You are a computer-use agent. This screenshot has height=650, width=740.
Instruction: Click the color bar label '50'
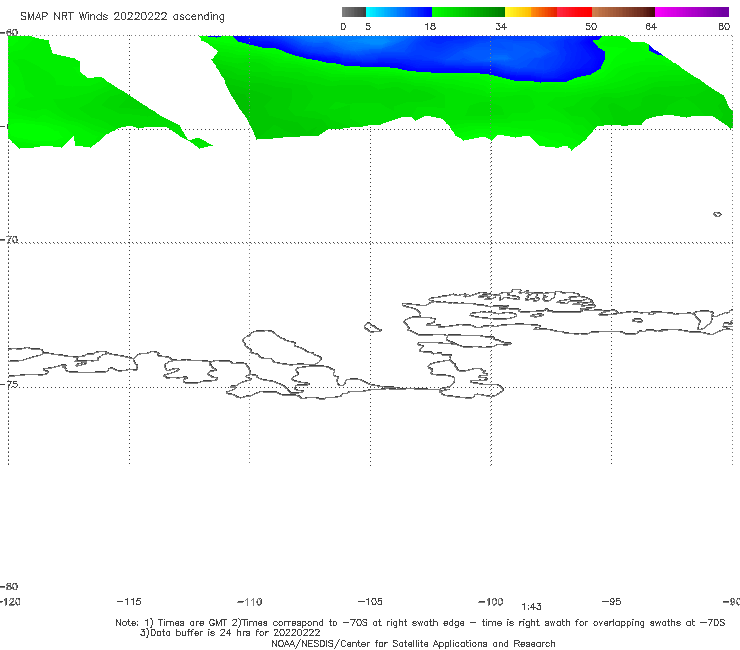click(591, 26)
